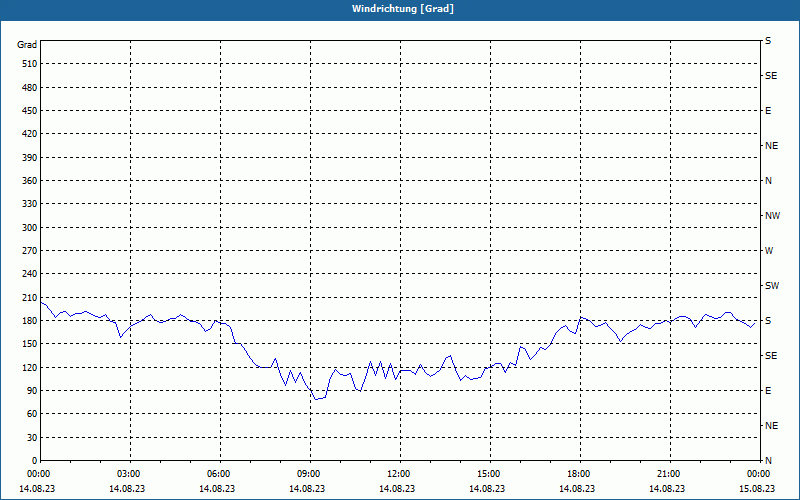Click the 510 y-axis value
800x500 pixels.
click(x=30, y=64)
